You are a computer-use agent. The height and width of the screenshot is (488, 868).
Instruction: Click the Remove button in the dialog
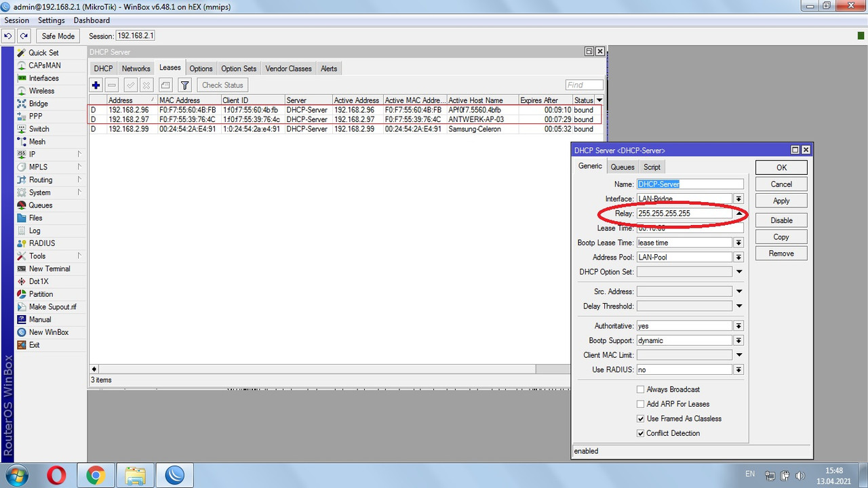tap(781, 253)
